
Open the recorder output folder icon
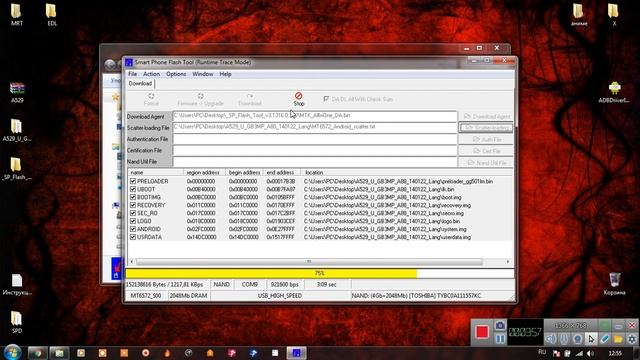618,339
